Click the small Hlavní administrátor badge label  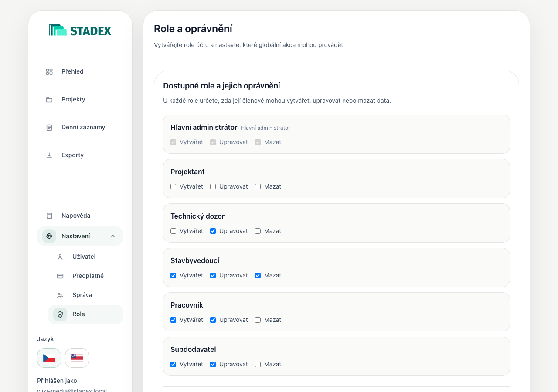265,128
